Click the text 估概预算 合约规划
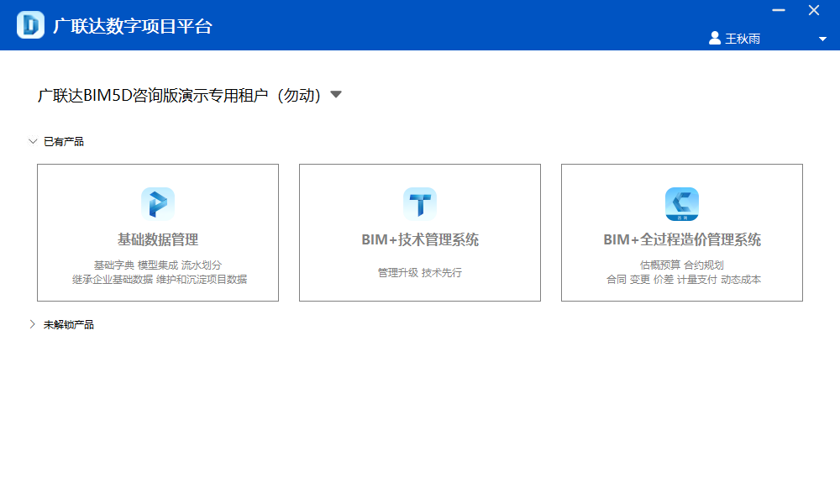The height and width of the screenshot is (504, 840). click(681, 265)
